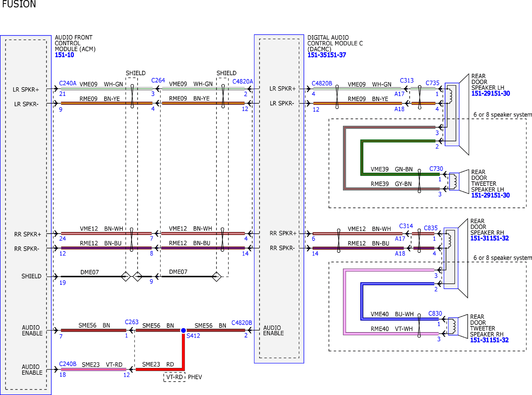Select connector label C240A
This screenshot has width=532, height=395.
[x=68, y=83]
